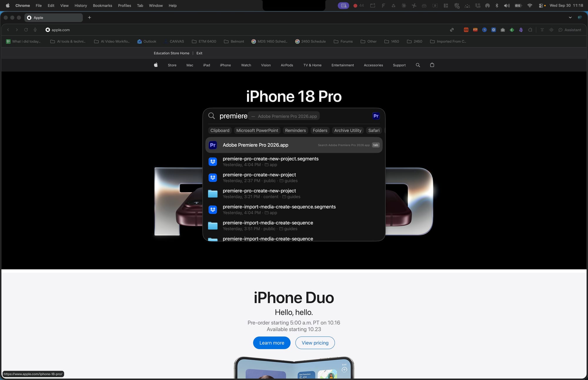
Task: Click the microphone icon in toolbar
Action: 35,30
